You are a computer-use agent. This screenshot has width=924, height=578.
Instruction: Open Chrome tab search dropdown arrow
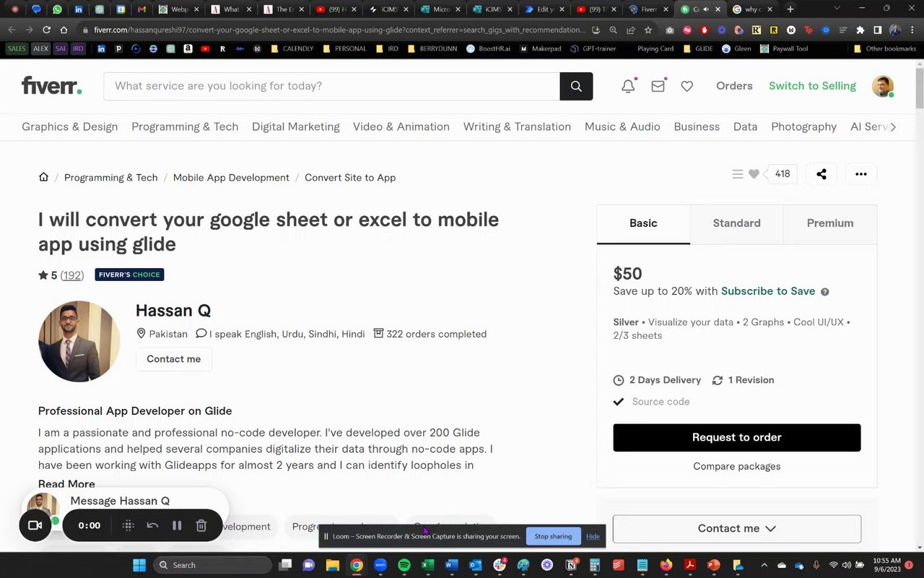(837, 9)
